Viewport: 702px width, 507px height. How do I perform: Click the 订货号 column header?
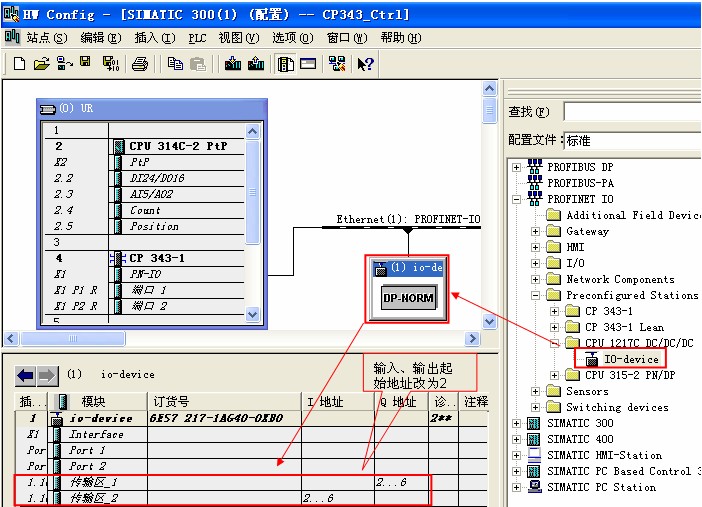click(x=224, y=401)
